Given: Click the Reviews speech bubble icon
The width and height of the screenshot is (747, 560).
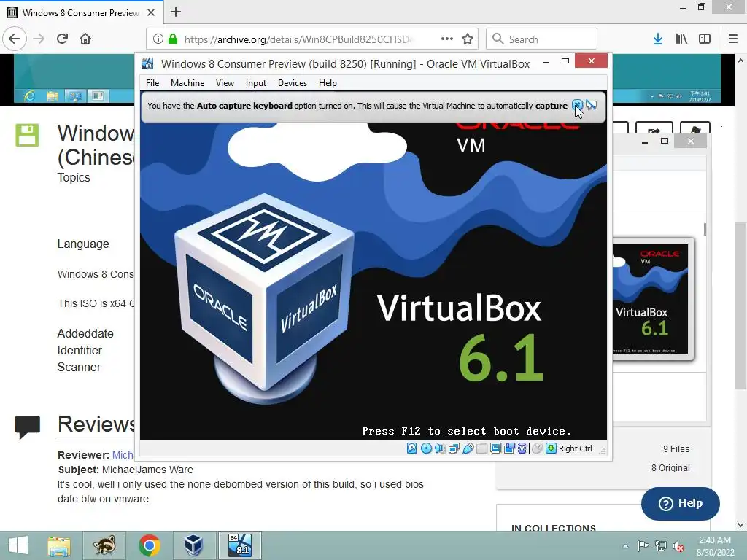Looking at the screenshot, I should [28, 427].
